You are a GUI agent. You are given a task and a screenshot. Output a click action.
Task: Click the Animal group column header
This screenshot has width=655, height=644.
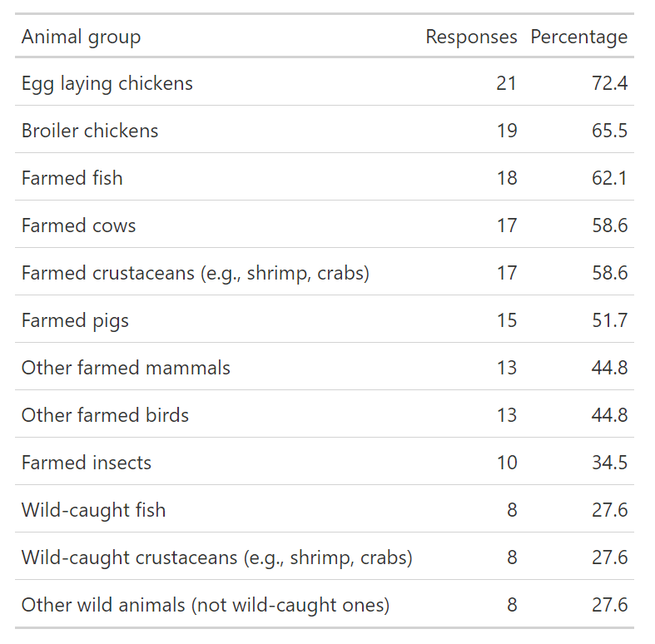click(x=81, y=37)
